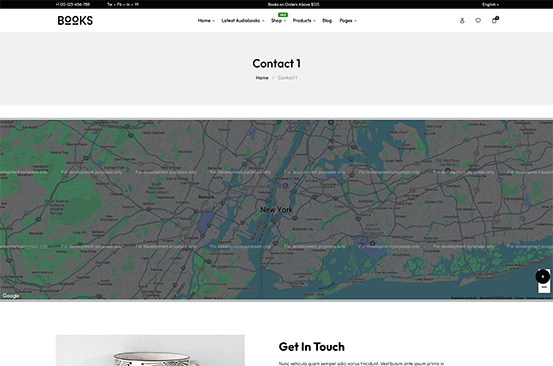The width and height of the screenshot is (553, 366).
Task: Expand the Latest Audiobooks dropdown
Action: (x=243, y=21)
